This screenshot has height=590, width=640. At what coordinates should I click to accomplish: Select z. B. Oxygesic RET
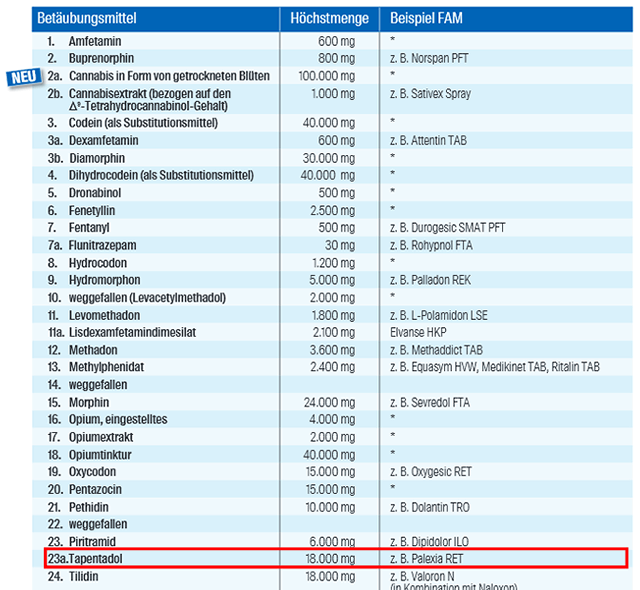tap(431, 472)
